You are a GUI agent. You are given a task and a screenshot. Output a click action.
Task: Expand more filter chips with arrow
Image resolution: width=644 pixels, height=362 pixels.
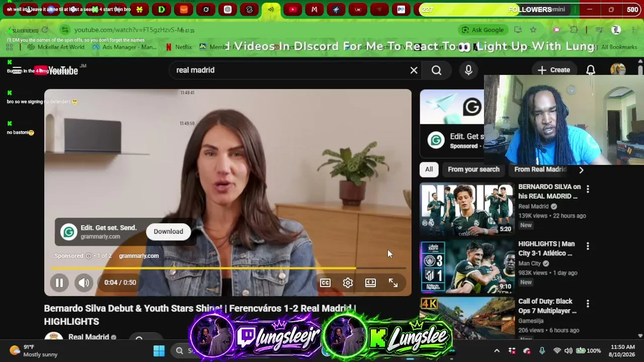pos(581,170)
